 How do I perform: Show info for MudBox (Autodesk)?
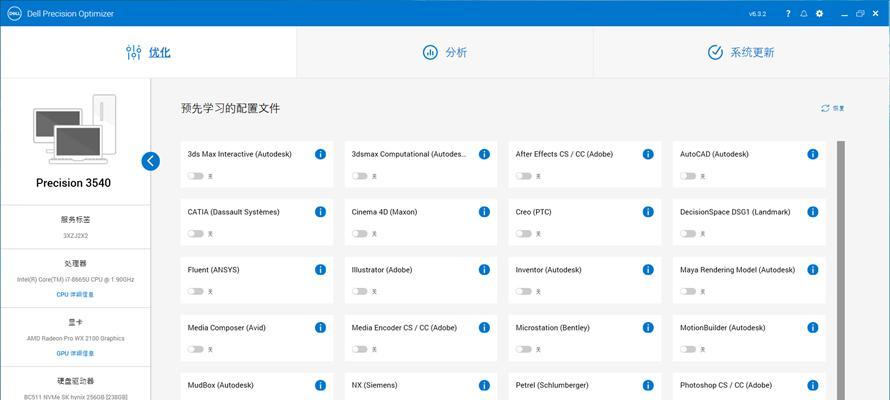(320, 385)
